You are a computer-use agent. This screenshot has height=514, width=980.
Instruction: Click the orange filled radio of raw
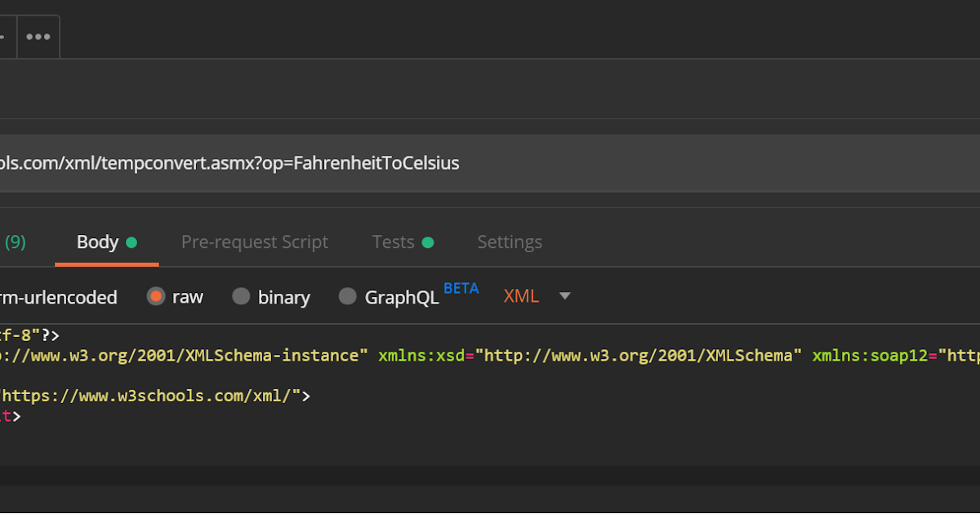(x=155, y=296)
